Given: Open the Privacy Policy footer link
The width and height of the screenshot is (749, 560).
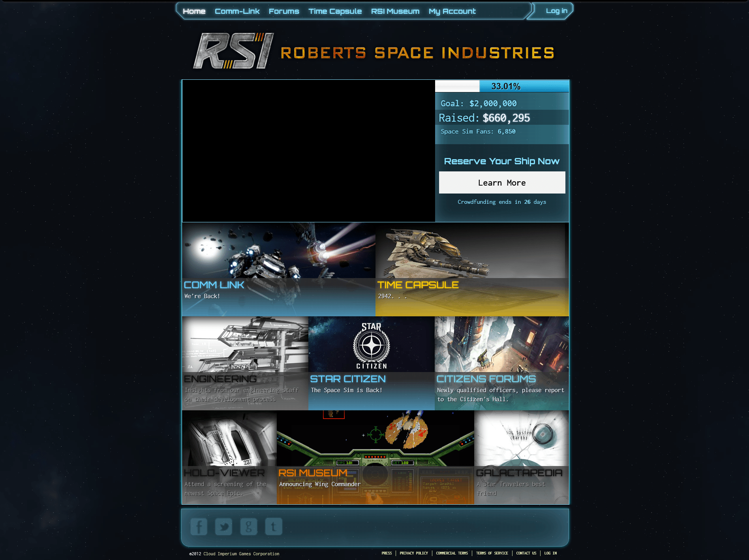Looking at the screenshot, I should [414, 553].
